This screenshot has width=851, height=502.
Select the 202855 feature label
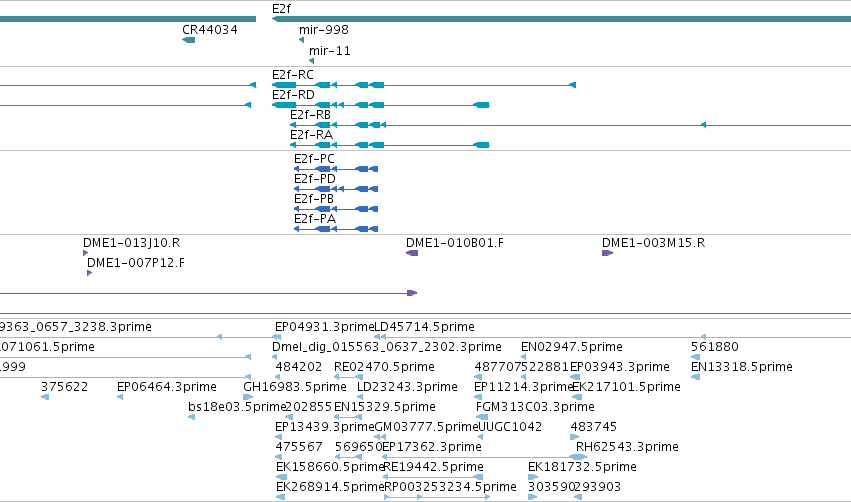tap(308, 408)
